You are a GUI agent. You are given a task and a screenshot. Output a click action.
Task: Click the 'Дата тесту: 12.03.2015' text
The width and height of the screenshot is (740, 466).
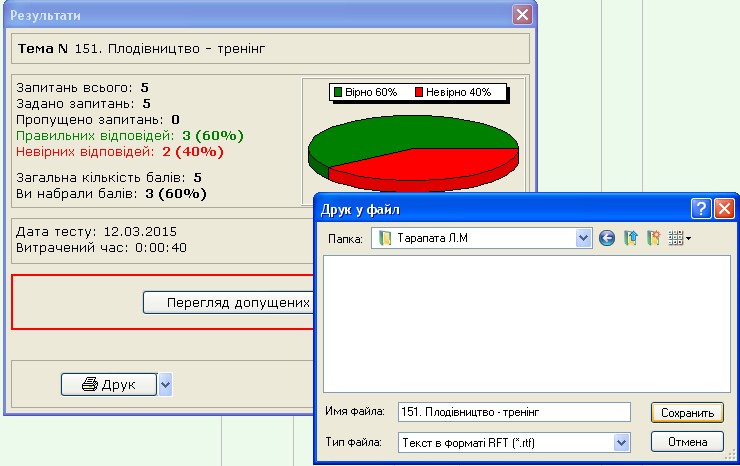point(96,232)
